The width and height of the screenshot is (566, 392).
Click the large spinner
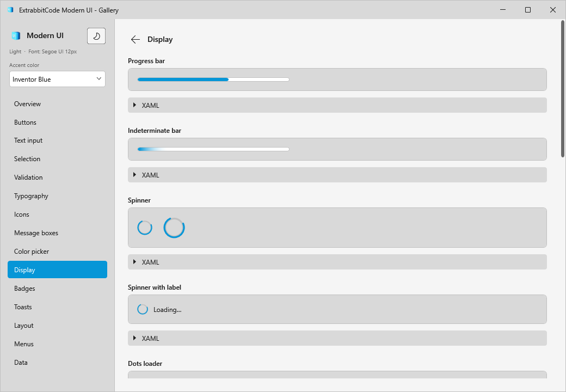(174, 228)
